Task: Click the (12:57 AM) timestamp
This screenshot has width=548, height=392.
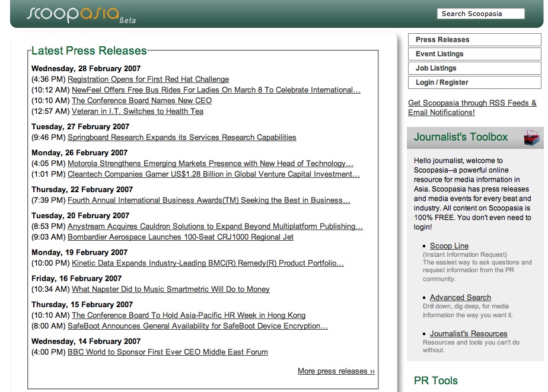Action: pos(50,111)
